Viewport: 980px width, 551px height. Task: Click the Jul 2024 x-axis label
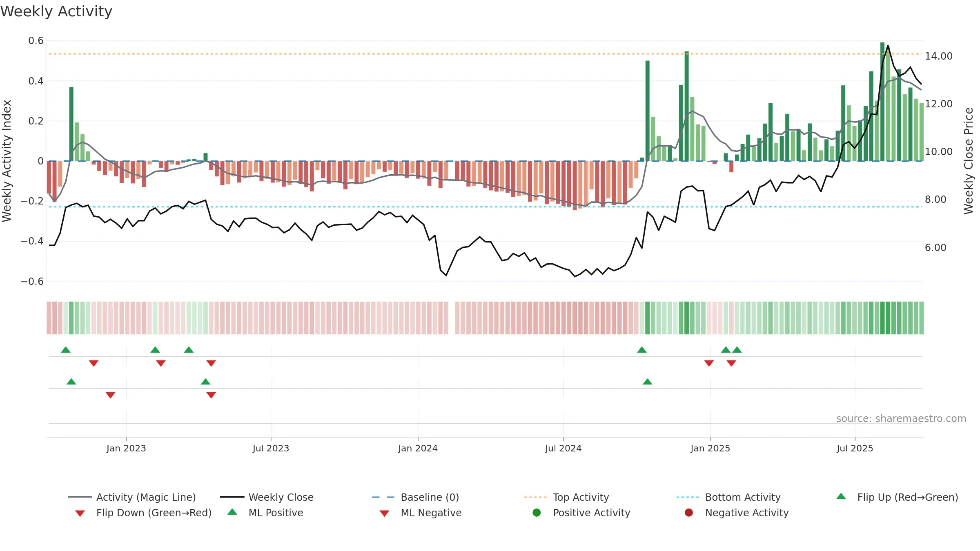pos(563,448)
